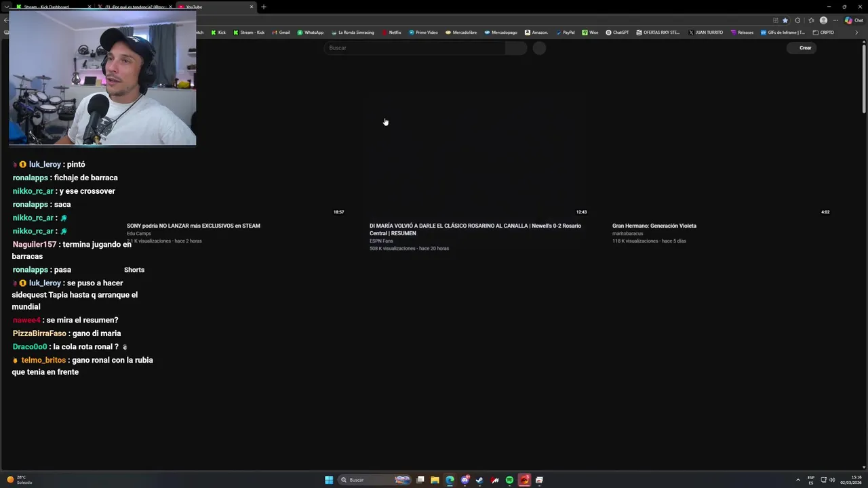Open the taskbar weather widget 28°C Soleado
This screenshot has width=868, height=488.
[x=19, y=480]
